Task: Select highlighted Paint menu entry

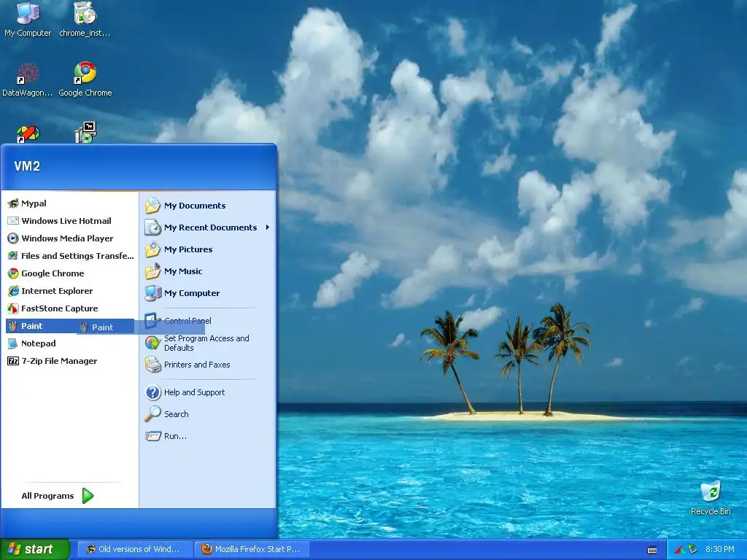Action: coord(69,326)
